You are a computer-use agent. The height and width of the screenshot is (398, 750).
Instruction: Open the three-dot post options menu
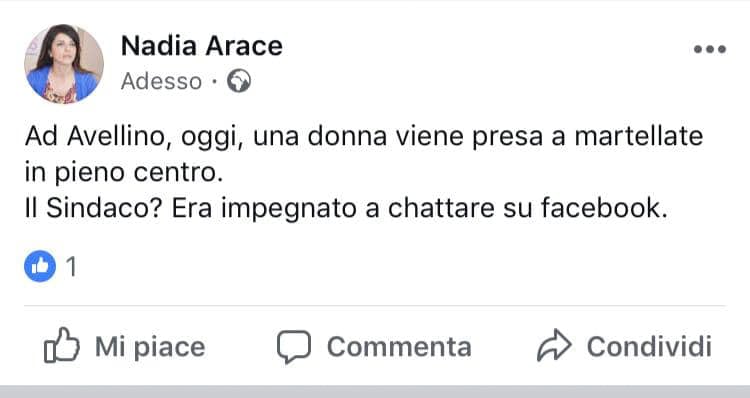710,49
